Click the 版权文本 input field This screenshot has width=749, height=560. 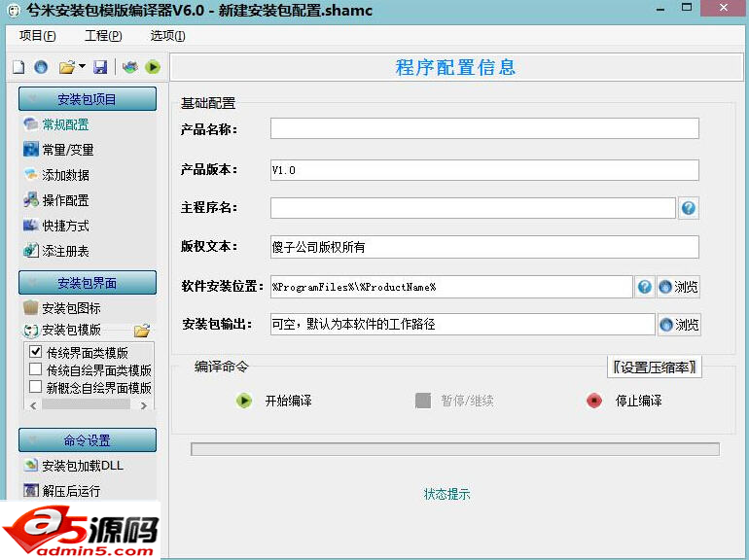coord(484,247)
